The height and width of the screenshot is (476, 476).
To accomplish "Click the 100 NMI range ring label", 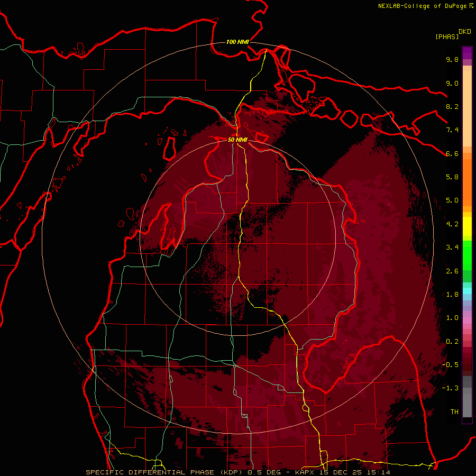I will (x=237, y=42).
